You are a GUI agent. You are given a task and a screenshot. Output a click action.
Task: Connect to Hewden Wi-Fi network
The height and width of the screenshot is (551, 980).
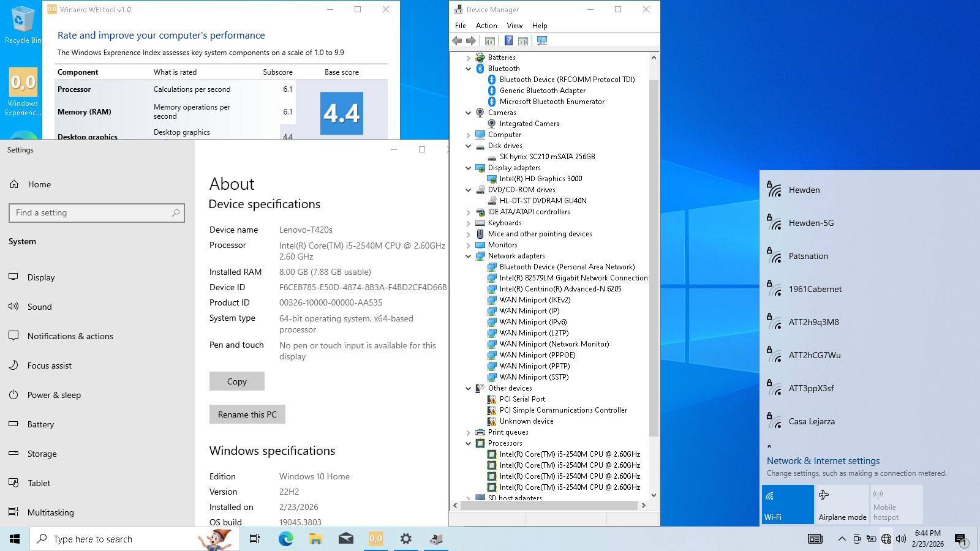coord(870,190)
